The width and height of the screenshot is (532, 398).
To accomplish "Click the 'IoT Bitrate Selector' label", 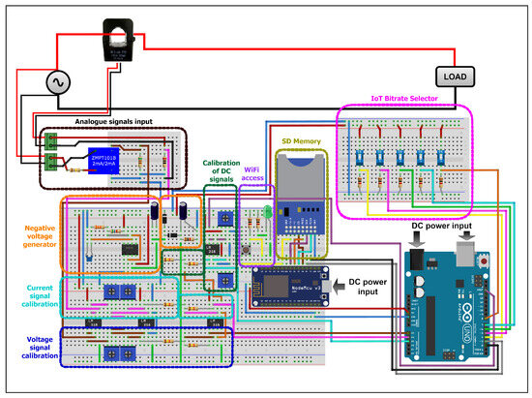I will (x=404, y=99).
